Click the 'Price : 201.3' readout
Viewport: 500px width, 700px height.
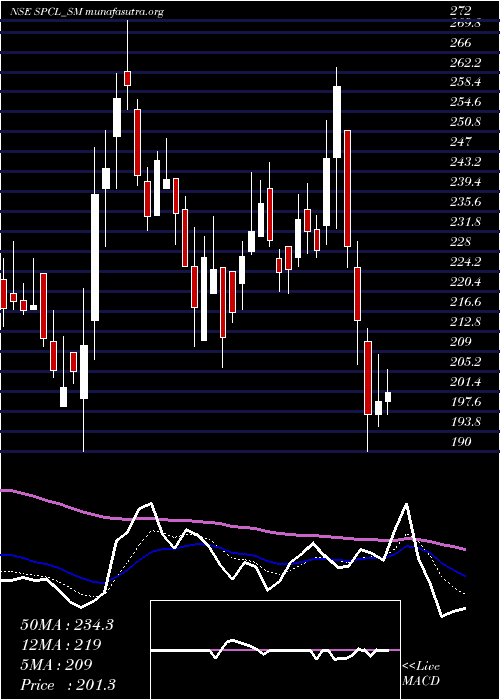pyautogui.click(x=70, y=685)
